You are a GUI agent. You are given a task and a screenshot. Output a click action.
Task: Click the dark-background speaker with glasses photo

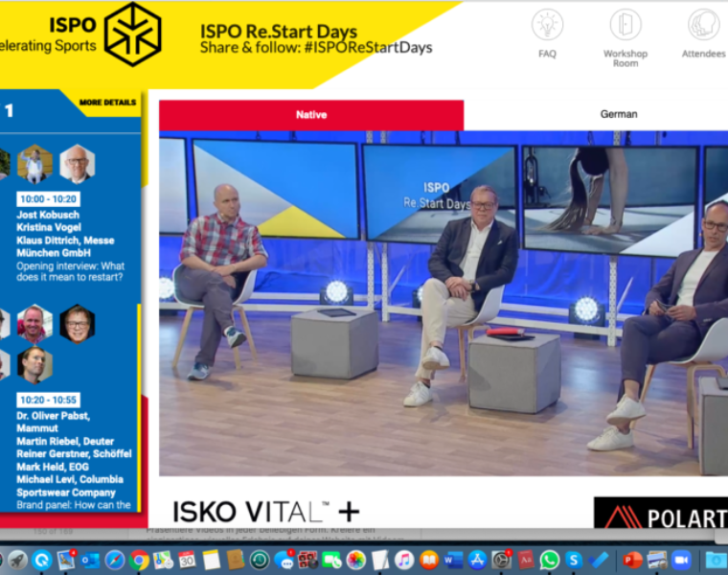(x=78, y=324)
